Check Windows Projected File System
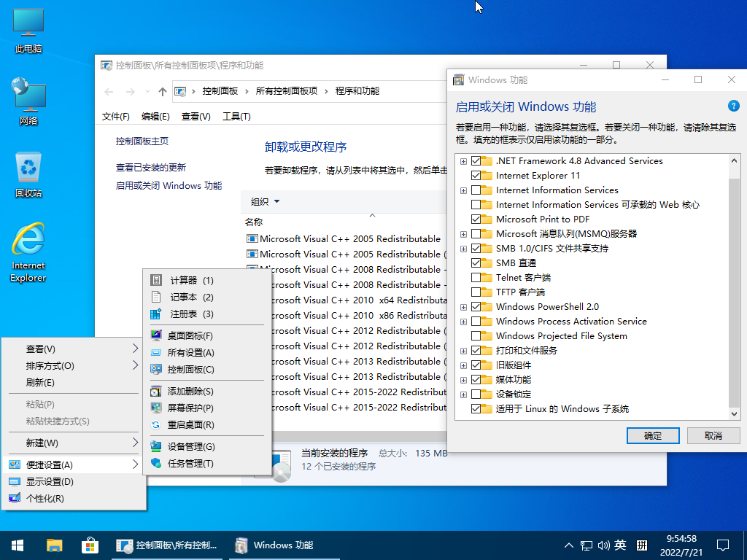Screen dimensions: 747x560 pyautogui.click(x=476, y=335)
